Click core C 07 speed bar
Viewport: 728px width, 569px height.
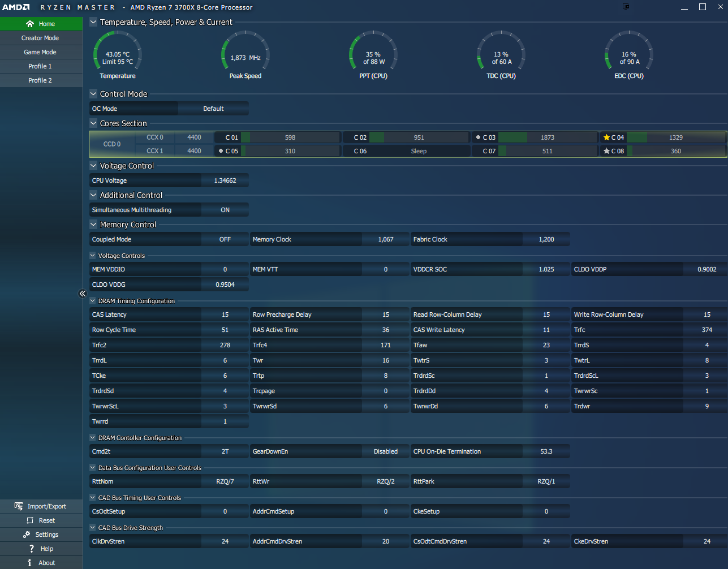click(548, 151)
